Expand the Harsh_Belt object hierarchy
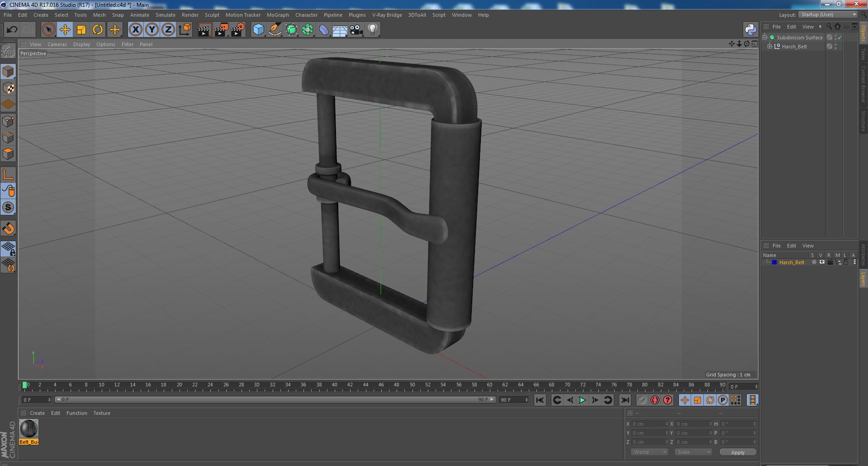868x466 pixels. 770,46
